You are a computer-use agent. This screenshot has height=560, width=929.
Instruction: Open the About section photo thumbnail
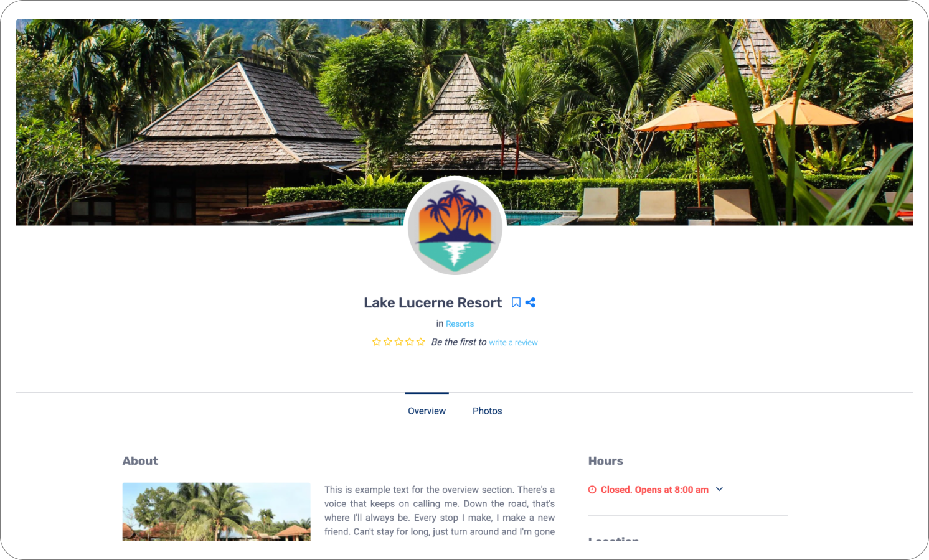[x=217, y=511]
